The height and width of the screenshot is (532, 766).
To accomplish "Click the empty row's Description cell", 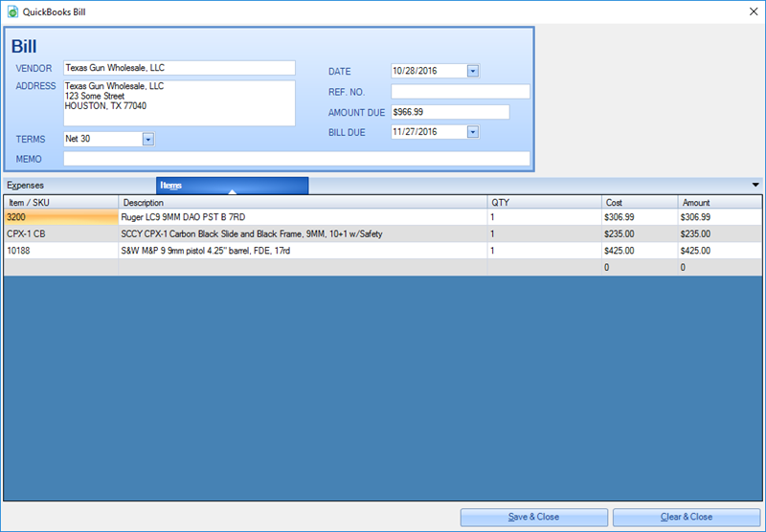I will pos(303,268).
